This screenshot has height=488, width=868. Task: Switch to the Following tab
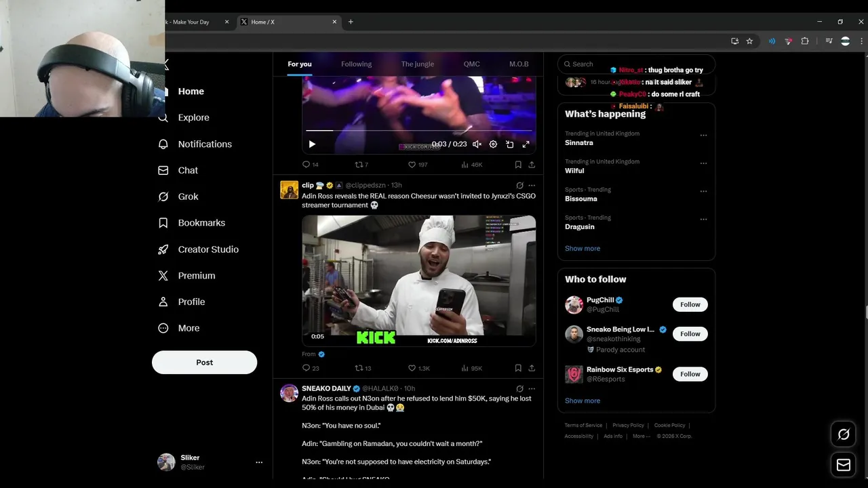tap(356, 64)
